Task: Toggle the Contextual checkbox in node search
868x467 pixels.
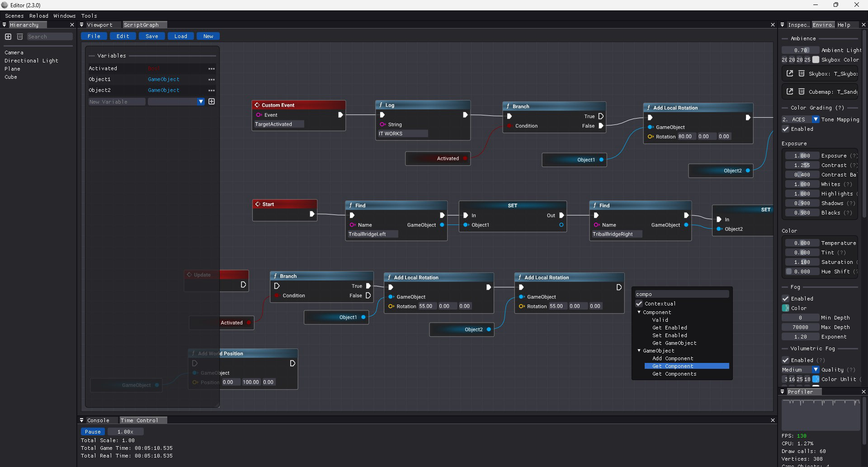Action: 639,304
